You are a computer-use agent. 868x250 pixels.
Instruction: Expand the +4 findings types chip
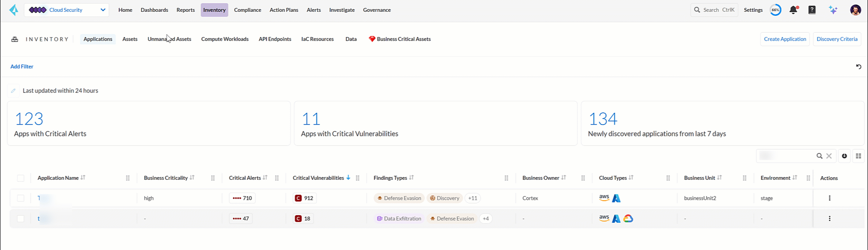coord(486,218)
